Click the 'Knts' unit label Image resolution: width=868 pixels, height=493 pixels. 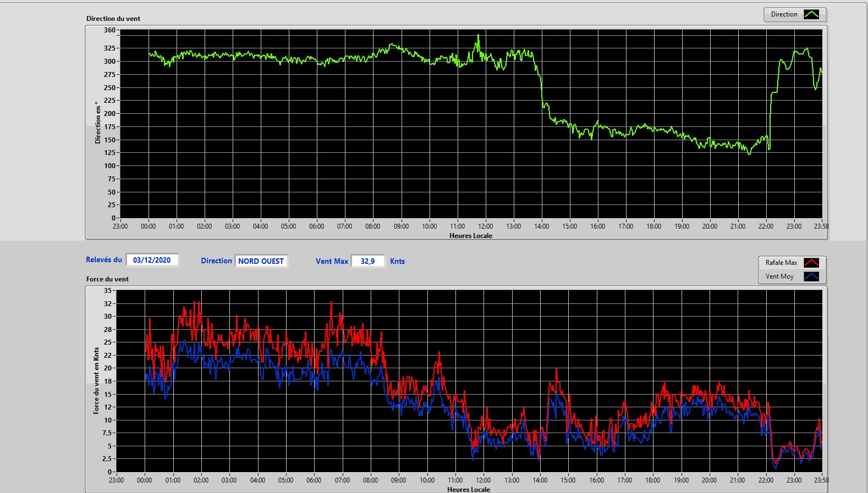coord(397,261)
